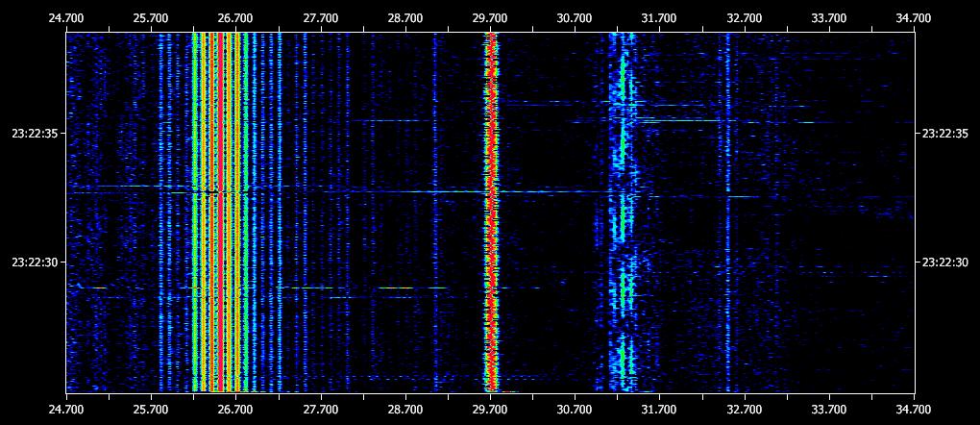Pick the 32.700 label on top axis
The height and width of the screenshot is (425, 980).
click(x=744, y=17)
